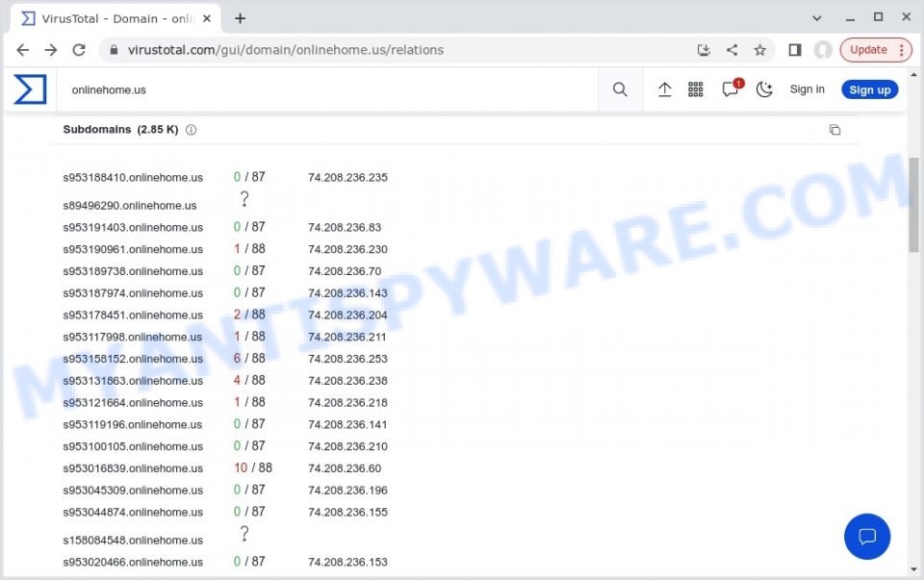The height and width of the screenshot is (580, 924).
Task: Open the notifications comment icon
Action: point(731,89)
